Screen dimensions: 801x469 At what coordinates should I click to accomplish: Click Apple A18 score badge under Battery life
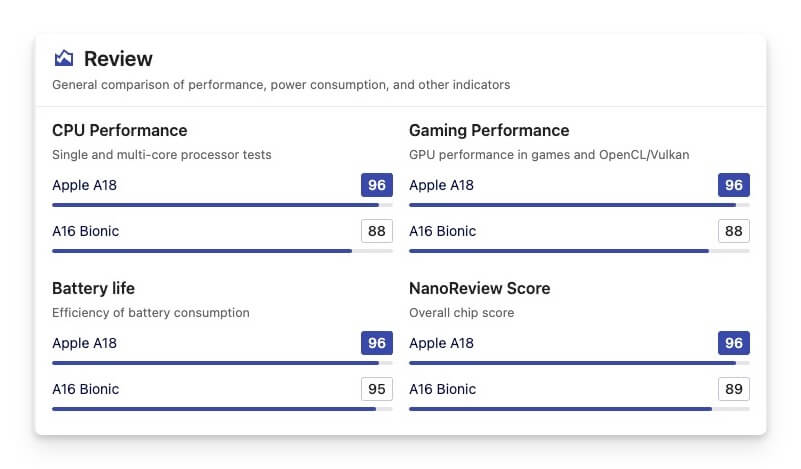click(377, 343)
